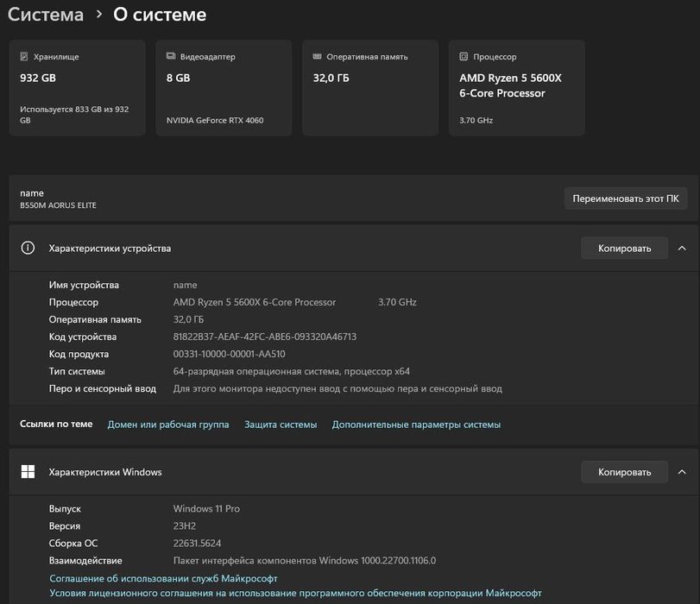Click the 64-разрядная операционная система value
Image resolution: width=700 pixels, height=604 pixels.
[x=291, y=371]
